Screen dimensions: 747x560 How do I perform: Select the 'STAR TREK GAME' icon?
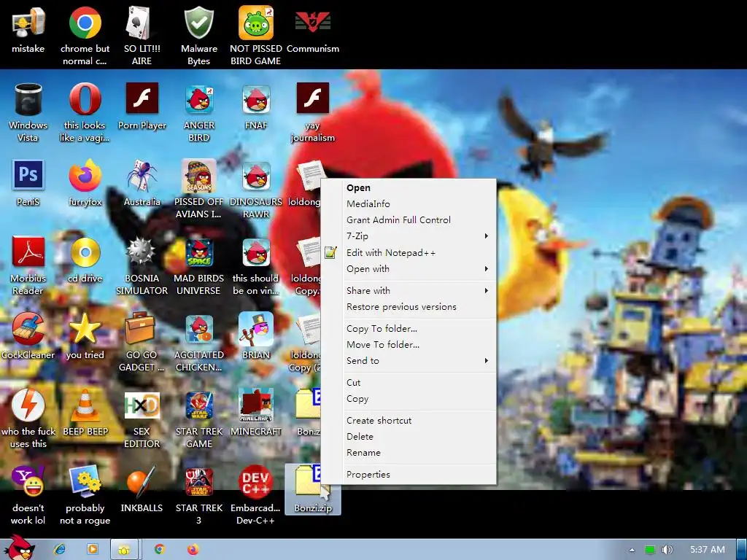pos(199,405)
